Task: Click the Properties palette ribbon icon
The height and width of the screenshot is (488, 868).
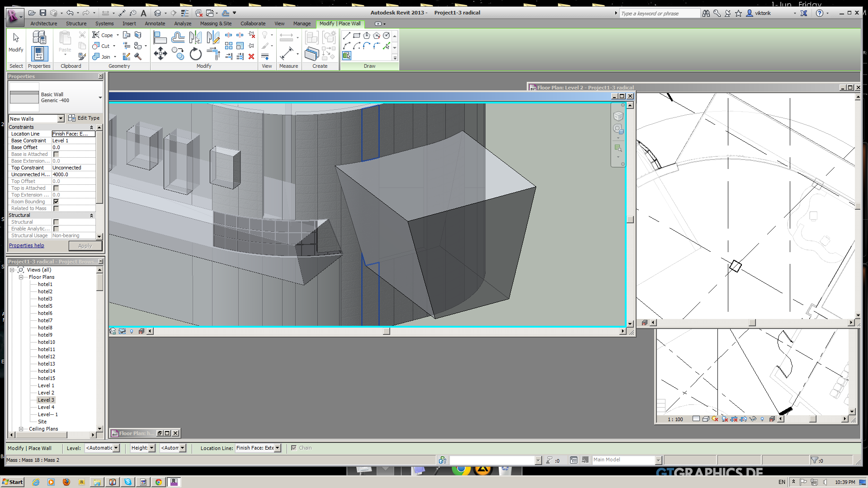Action: click(x=39, y=53)
